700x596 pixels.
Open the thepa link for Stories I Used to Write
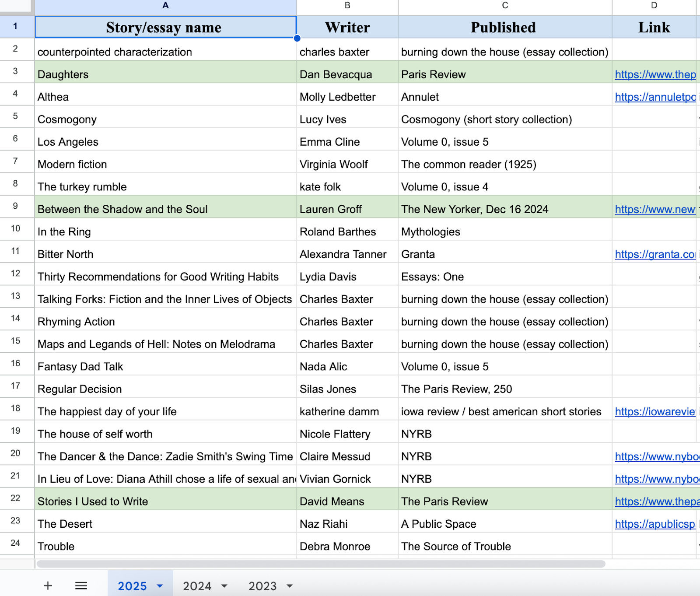tap(657, 501)
